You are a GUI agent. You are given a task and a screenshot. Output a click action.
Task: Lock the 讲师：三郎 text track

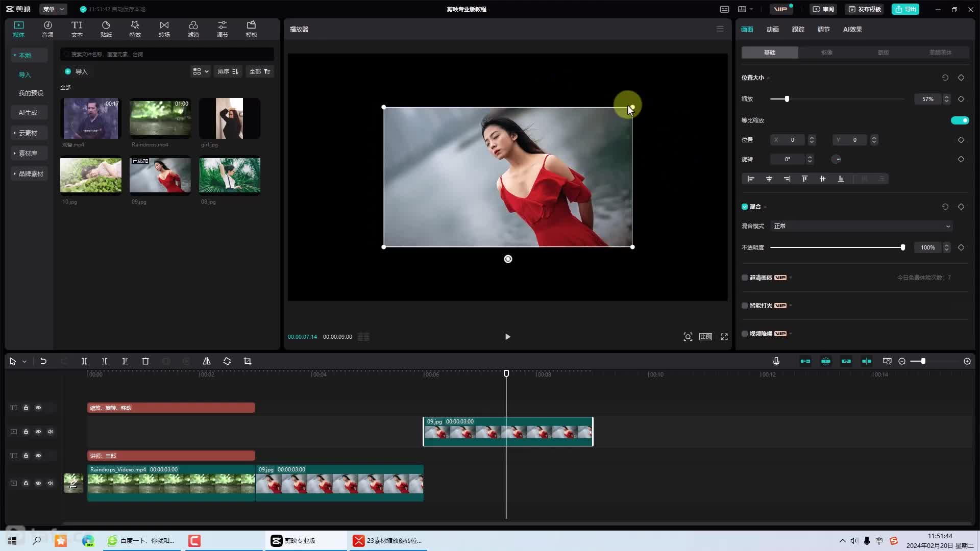click(x=26, y=456)
